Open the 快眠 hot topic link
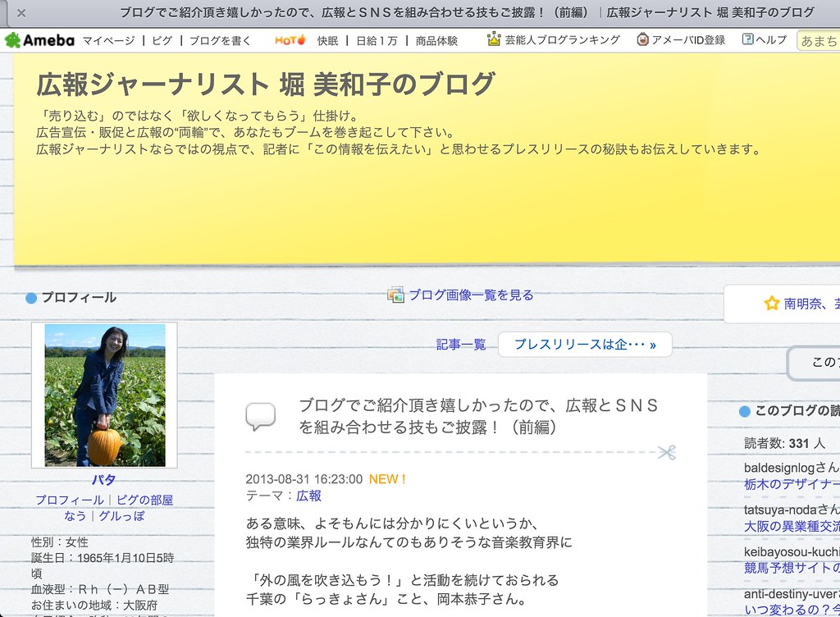The image size is (840, 617). [x=327, y=41]
